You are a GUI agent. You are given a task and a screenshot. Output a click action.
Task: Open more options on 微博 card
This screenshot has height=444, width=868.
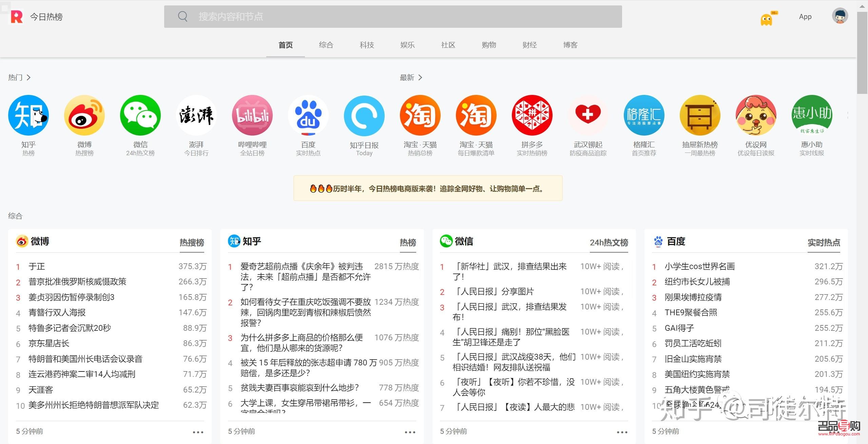[x=198, y=432]
